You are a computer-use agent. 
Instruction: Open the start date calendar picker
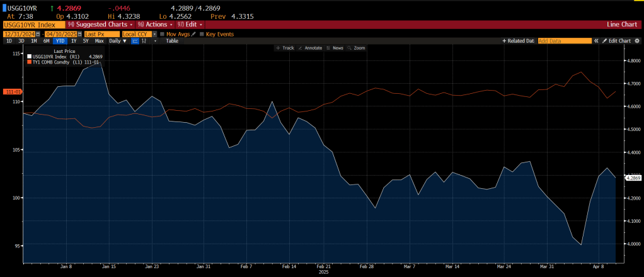[x=39, y=34]
